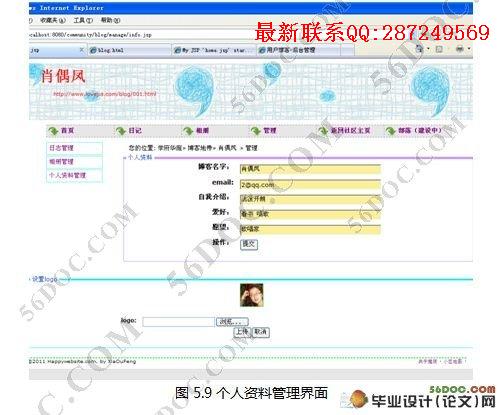Click the 关于我们 link in the footer
The image size is (504, 415).
point(427,361)
